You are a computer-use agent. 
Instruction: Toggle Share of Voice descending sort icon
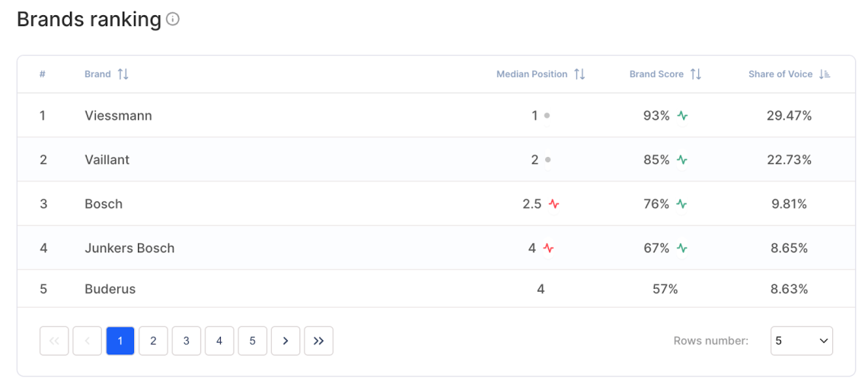825,74
